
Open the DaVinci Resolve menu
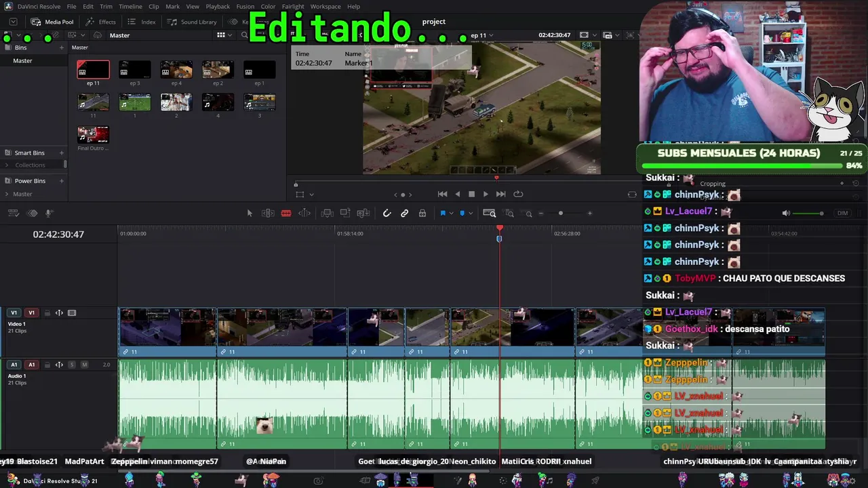(39, 7)
